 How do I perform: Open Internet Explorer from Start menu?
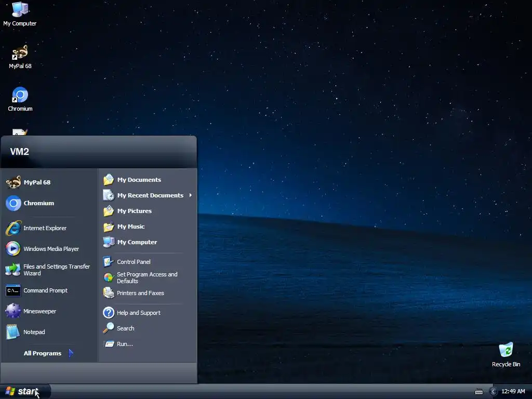[x=49, y=229]
